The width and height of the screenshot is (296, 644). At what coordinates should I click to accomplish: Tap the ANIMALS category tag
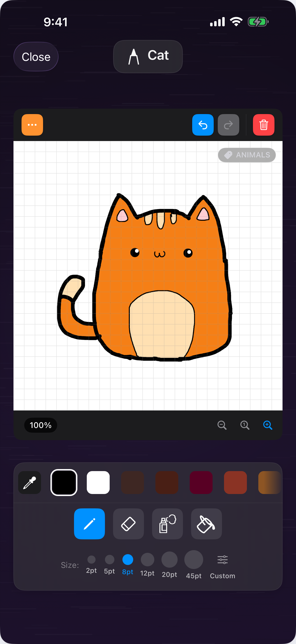click(x=247, y=155)
